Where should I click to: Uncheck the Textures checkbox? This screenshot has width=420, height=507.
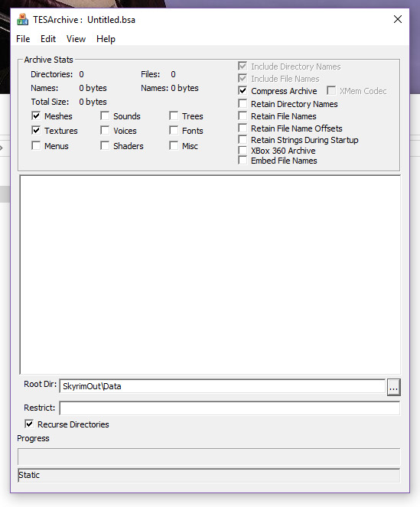coord(36,130)
